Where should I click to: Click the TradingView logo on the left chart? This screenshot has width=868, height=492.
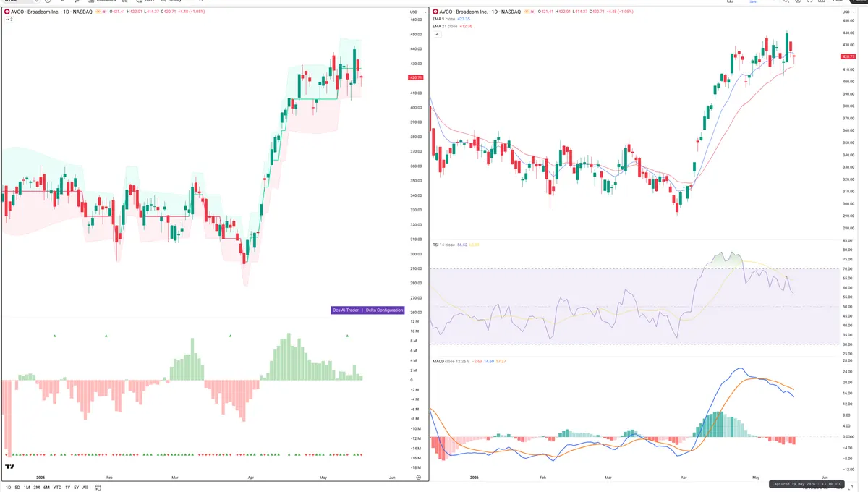click(10, 467)
